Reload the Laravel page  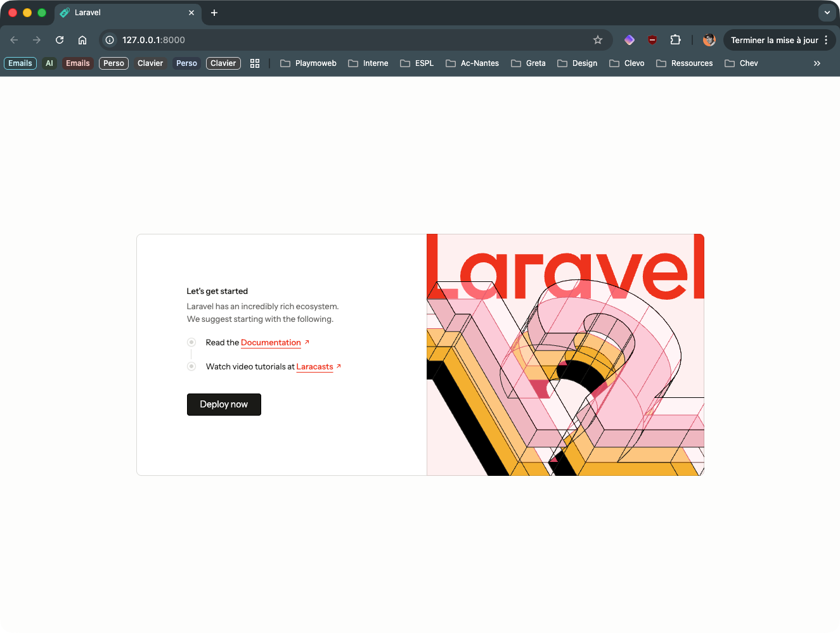[59, 39]
